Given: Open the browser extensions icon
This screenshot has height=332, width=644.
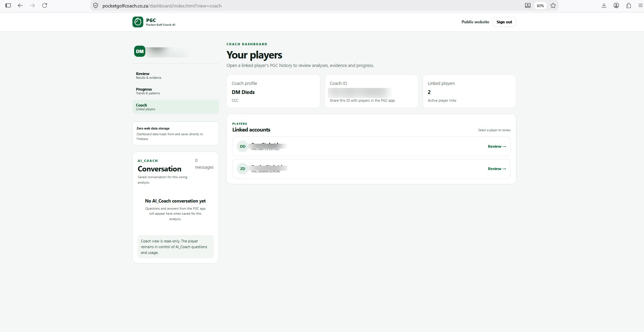Looking at the screenshot, I should point(628,5).
